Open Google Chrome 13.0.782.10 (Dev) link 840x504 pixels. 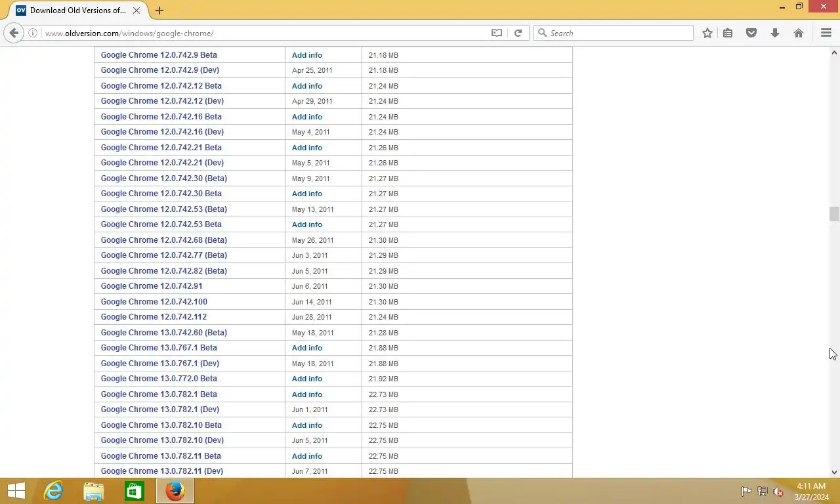click(x=162, y=440)
